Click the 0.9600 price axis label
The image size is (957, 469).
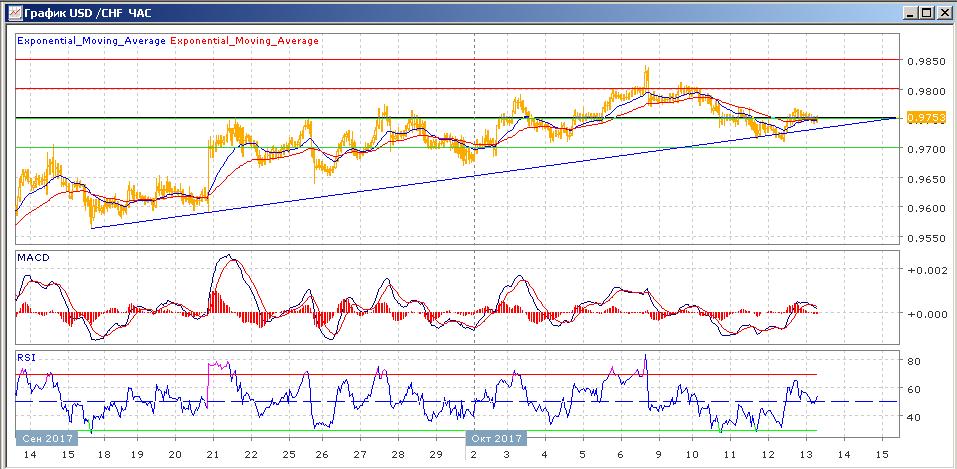(926, 208)
